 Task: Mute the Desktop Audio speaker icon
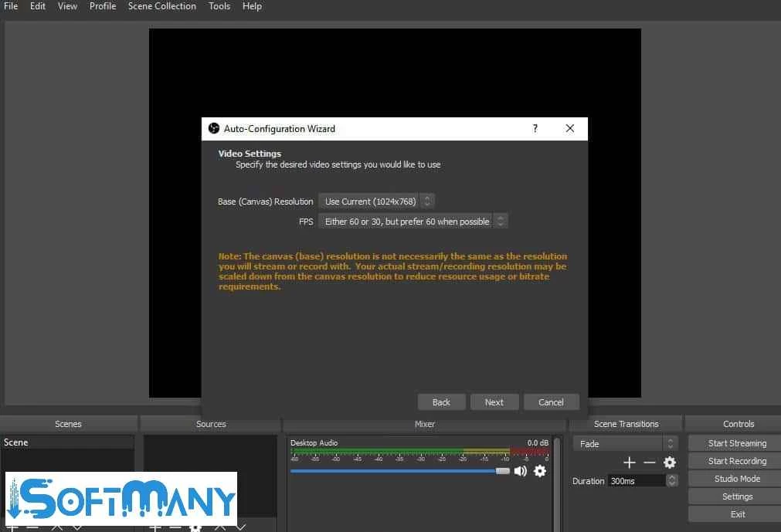coord(521,470)
